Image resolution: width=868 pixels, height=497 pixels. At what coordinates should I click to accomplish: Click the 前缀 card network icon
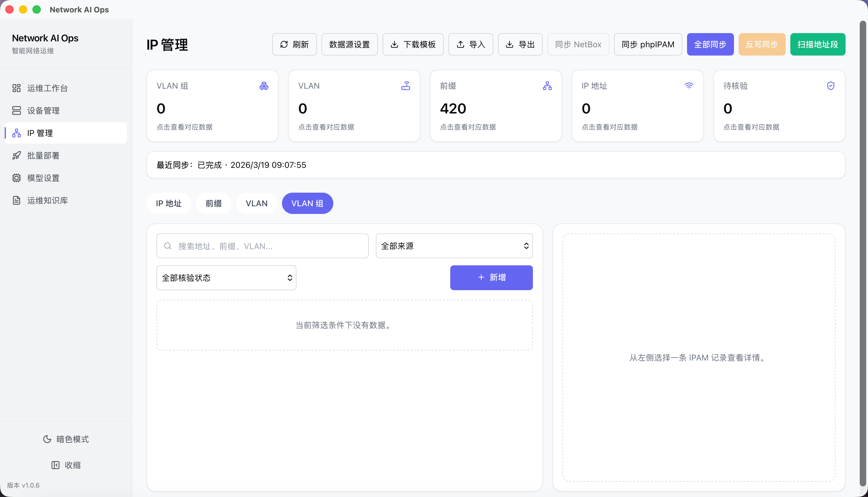(x=547, y=86)
